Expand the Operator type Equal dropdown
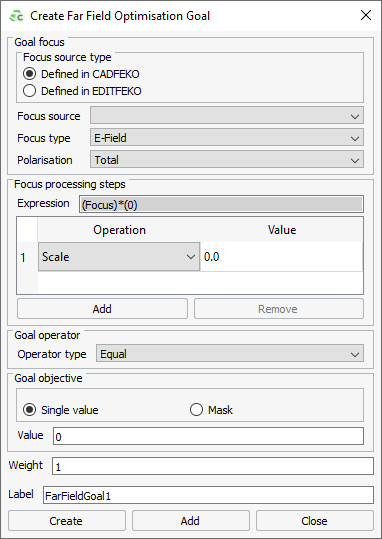Viewport: 382px width, 539px height. (x=230, y=354)
